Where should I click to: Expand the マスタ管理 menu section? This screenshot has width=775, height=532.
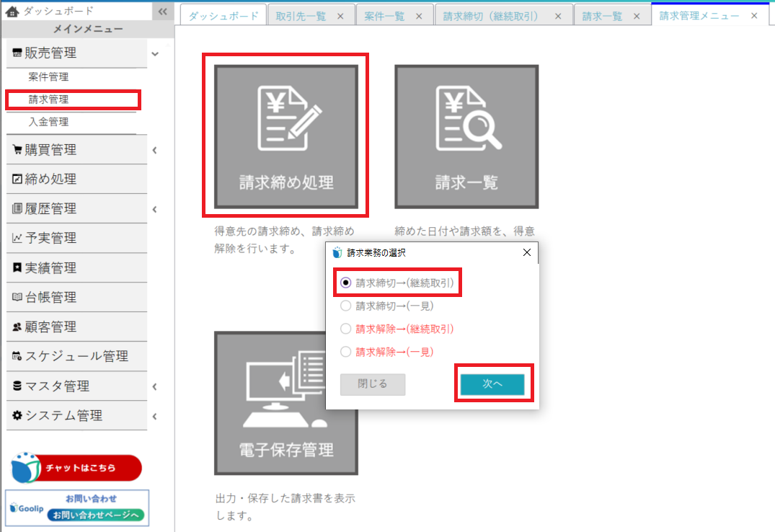[155, 386]
